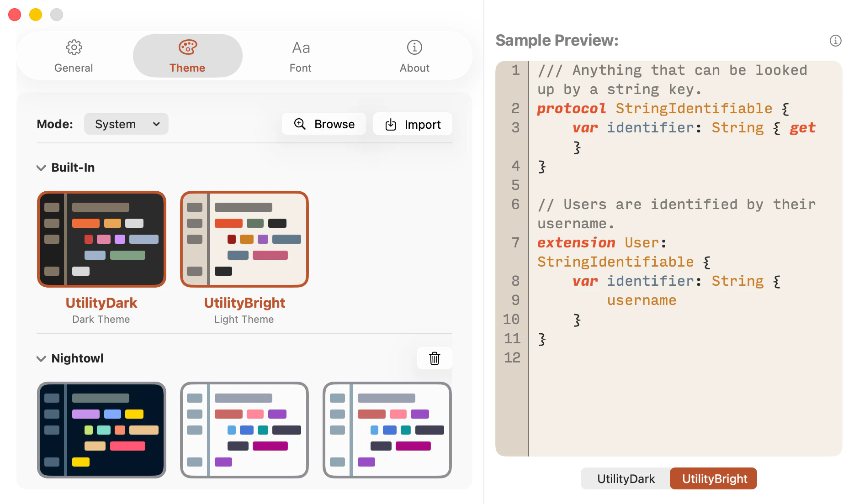Open the Font tab

pos(301,56)
